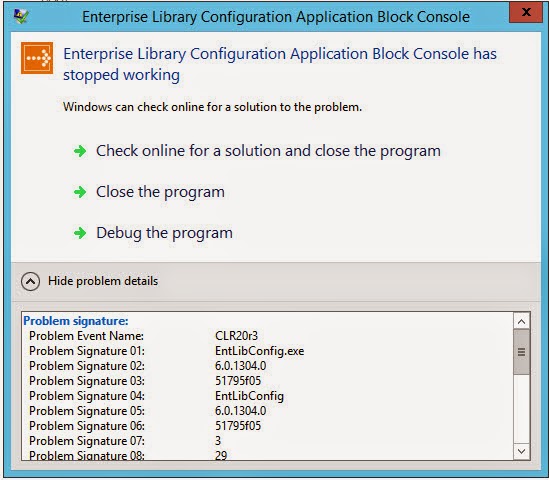Click the CLR20r3 event name value
Screen dimensions: 549x480
pos(236,336)
